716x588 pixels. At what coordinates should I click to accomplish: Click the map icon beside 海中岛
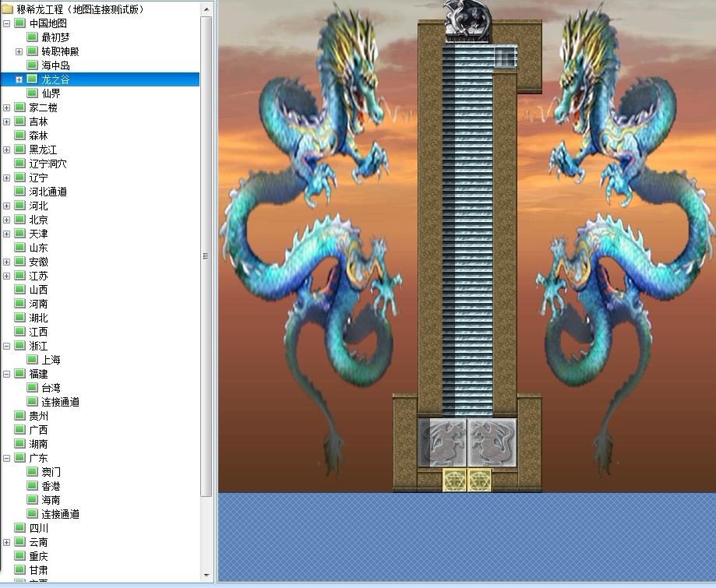32,65
